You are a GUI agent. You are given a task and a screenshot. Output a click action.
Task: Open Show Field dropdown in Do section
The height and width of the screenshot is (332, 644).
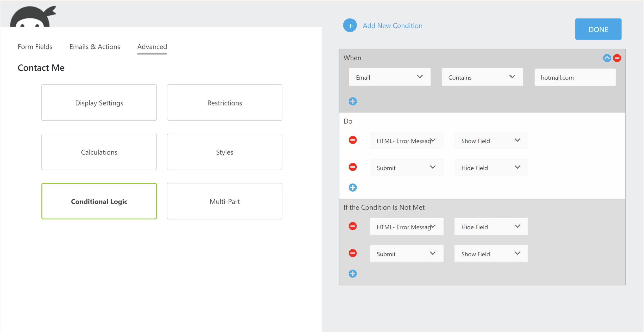491,141
